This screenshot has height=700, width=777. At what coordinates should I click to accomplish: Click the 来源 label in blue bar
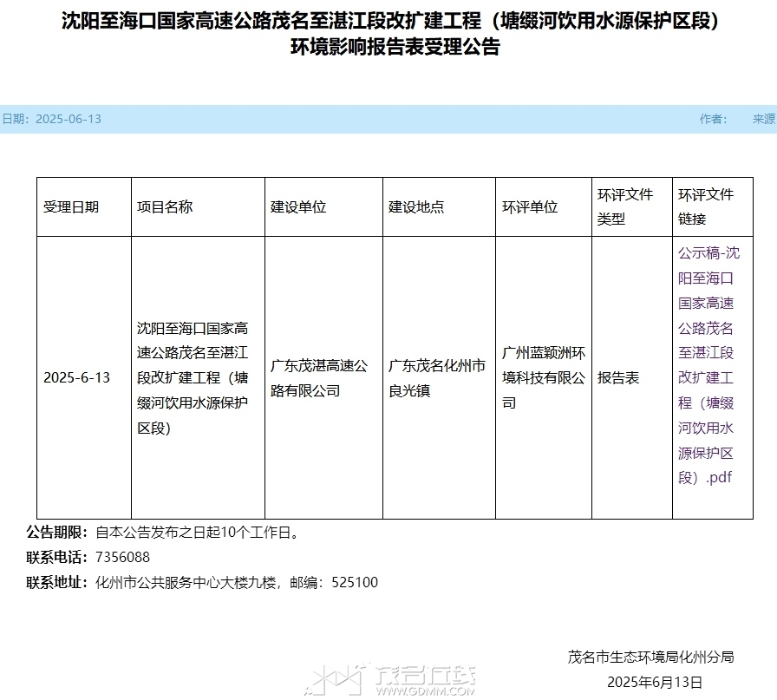[x=764, y=119]
